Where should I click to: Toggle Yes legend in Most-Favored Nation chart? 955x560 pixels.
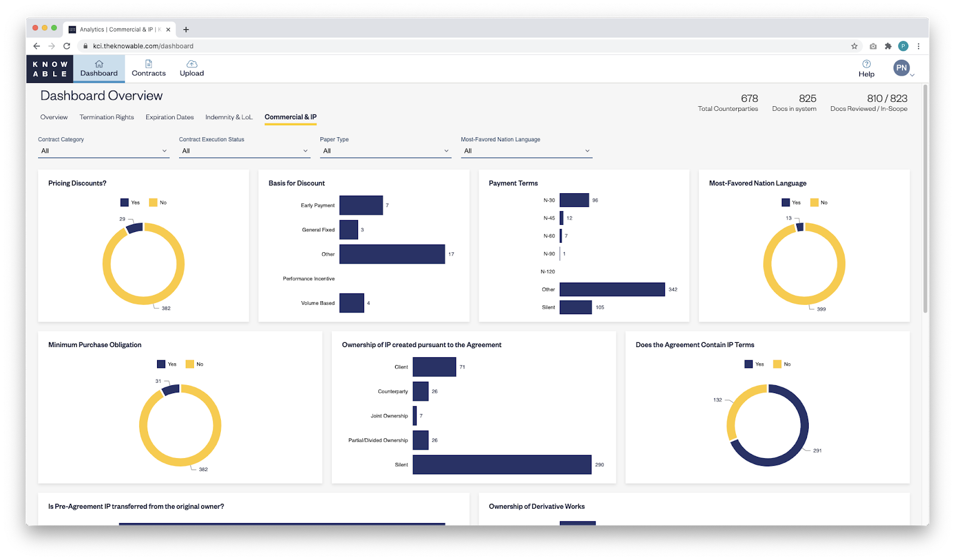[791, 203]
